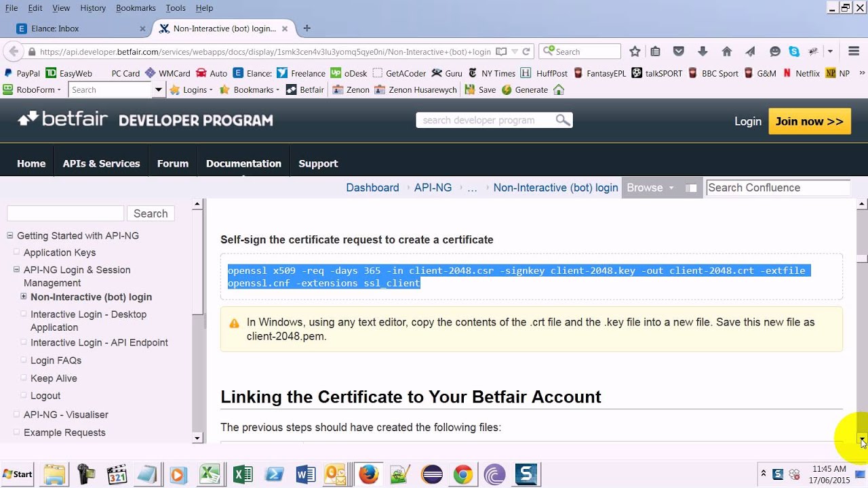Click the Pocket save icon
Viewport: 868px width, 488px height.
point(679,52)
